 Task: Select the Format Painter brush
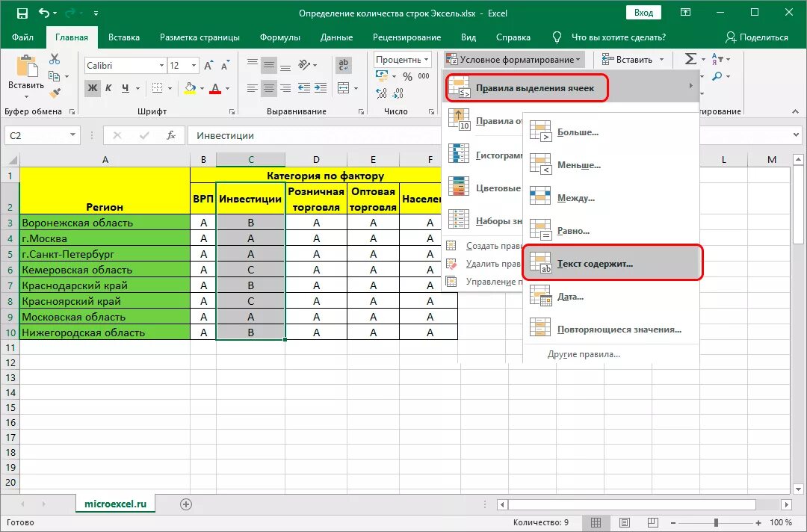click(55, 93)
